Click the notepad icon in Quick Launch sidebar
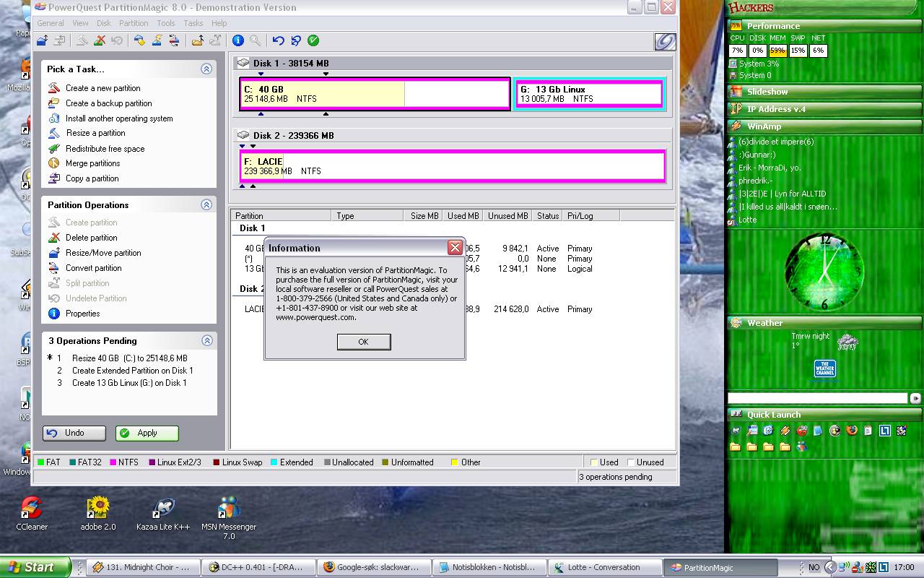The image size is (924, 578). (x=868, y=431)
